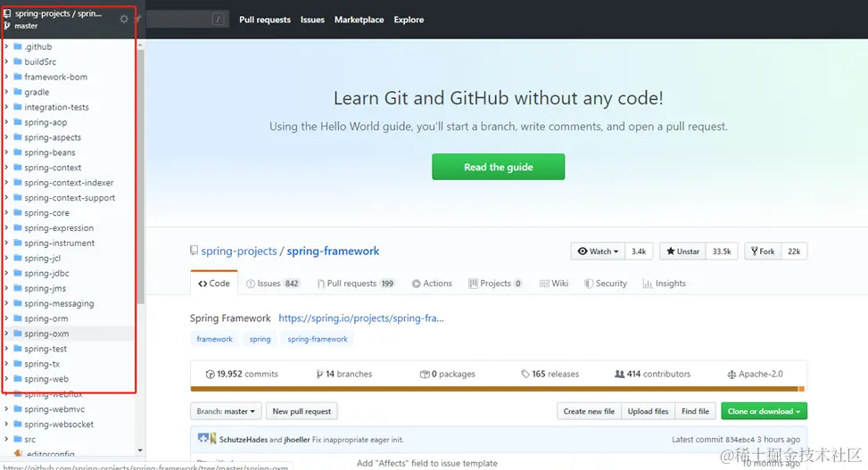868x470 pixels.
Task: Open the Clone or download dropdown
Action: pyautogui.click(x=764, y=411)
